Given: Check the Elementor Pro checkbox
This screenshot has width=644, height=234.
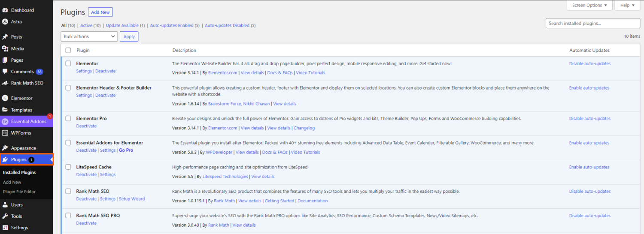Looking at the screenshot, I should (68, 118).
